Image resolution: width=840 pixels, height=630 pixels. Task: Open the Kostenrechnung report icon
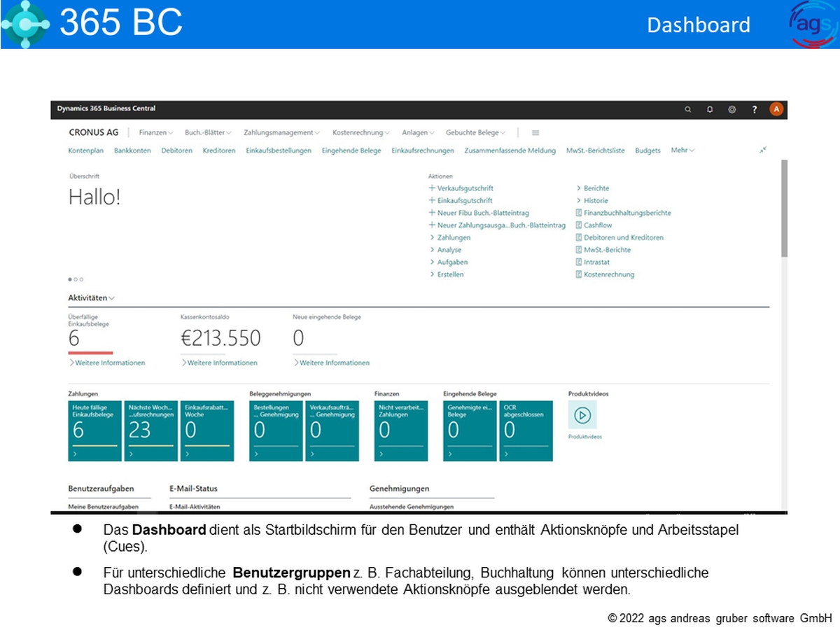[x=579, y=274]
